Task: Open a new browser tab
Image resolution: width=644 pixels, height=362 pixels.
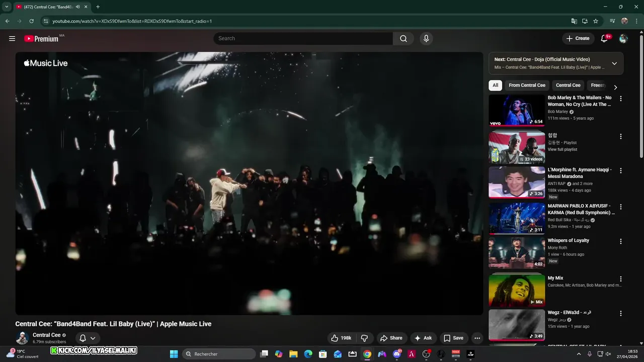Action: [x=98, y=7]
